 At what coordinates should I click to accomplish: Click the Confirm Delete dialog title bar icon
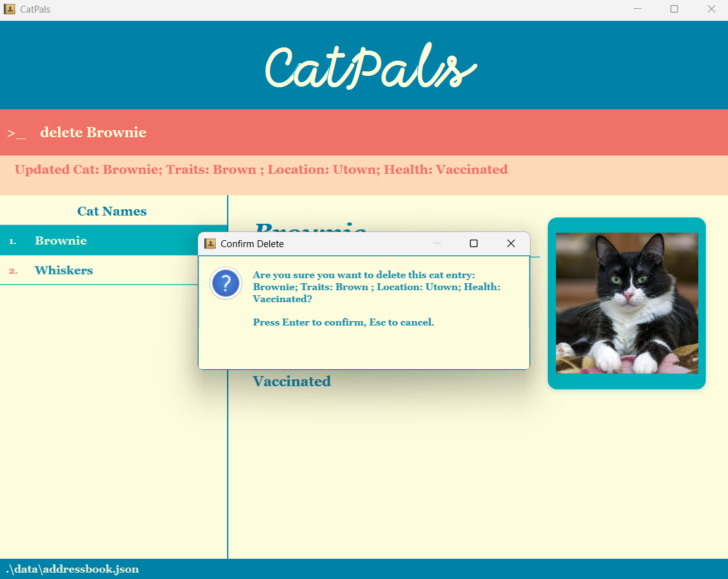point(209,243)
